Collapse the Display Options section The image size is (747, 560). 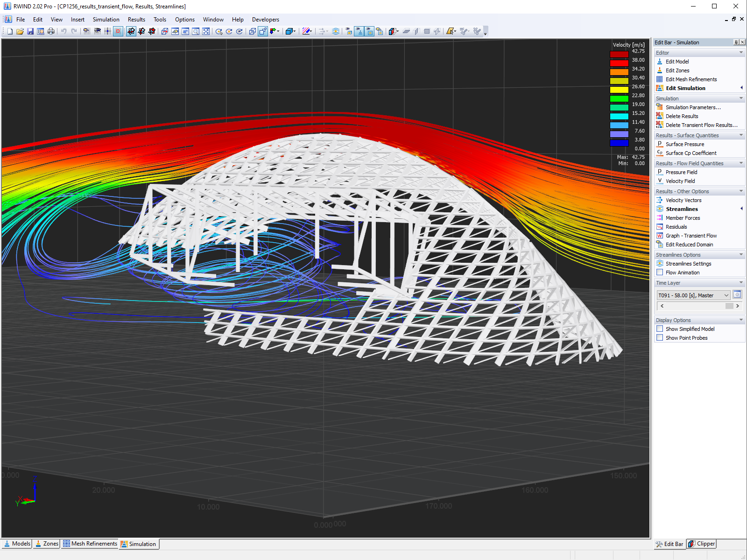point(741,320)
